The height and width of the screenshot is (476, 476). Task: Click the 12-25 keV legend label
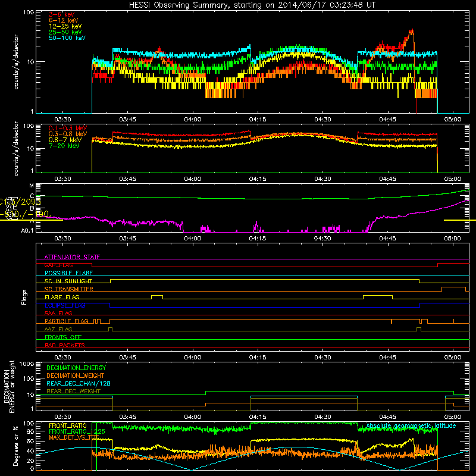(x=65, y=26)
